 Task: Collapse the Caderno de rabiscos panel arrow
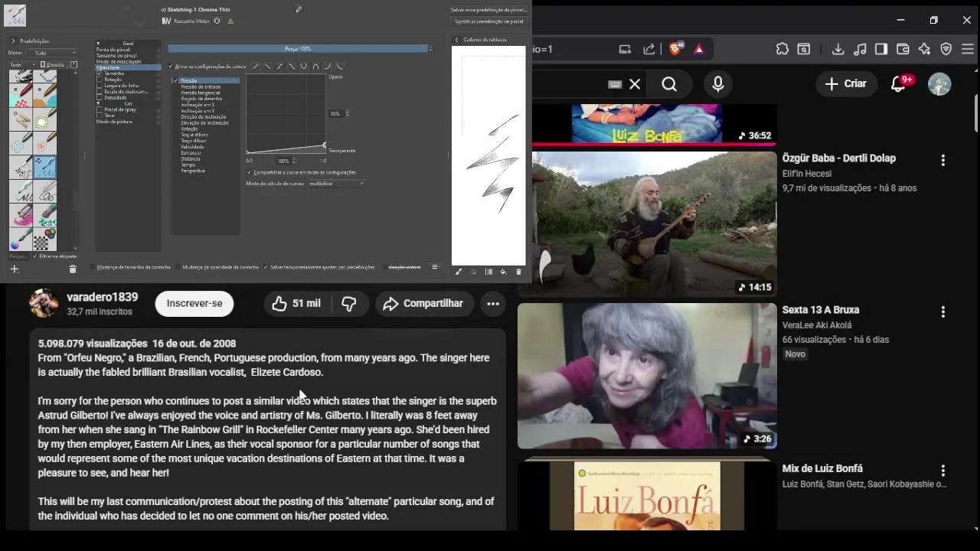pyautogui.click(x=456, y=40)
